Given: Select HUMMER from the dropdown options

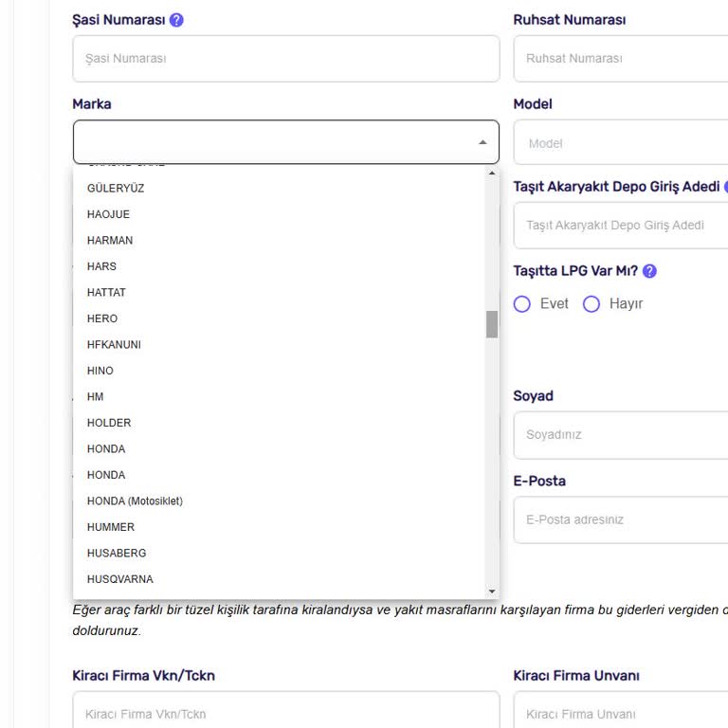Looking at the screenshot, I should tap(111, 527).
